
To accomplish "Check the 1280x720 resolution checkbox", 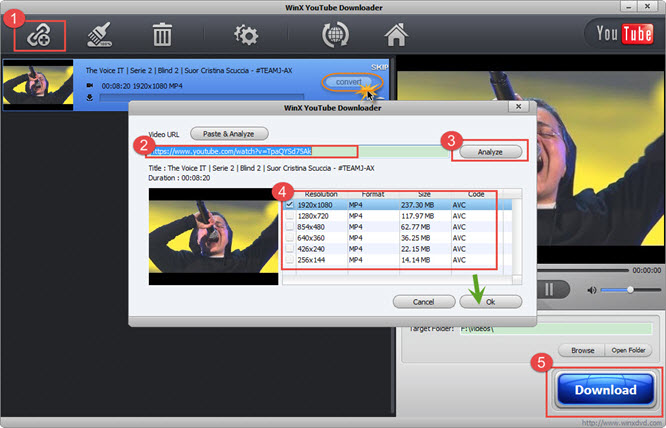I will pyautogui.click(x=290, y=216).
